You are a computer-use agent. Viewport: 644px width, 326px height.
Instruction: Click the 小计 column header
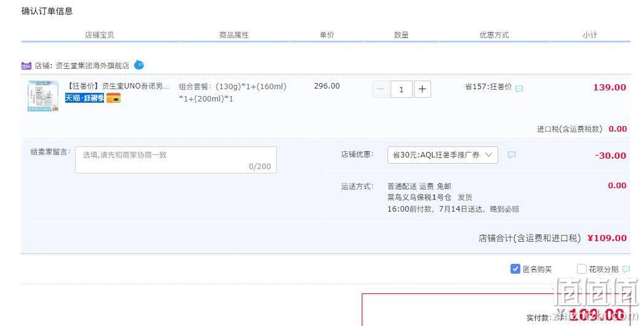[590, 35]
